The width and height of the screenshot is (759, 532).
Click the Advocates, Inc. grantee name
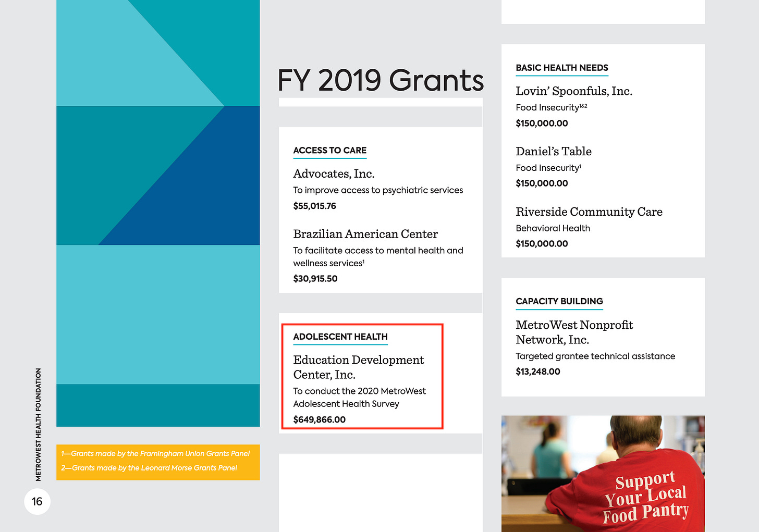coord(334,174)
